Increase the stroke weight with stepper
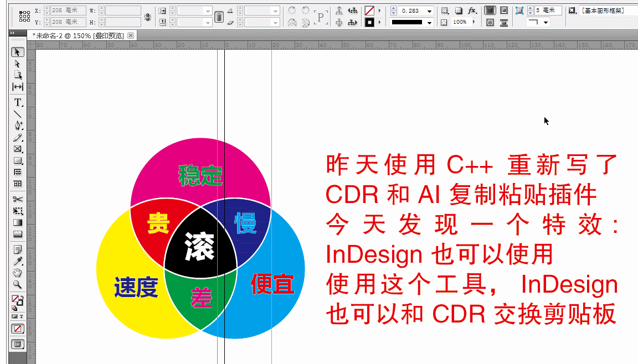 (393, 8)
